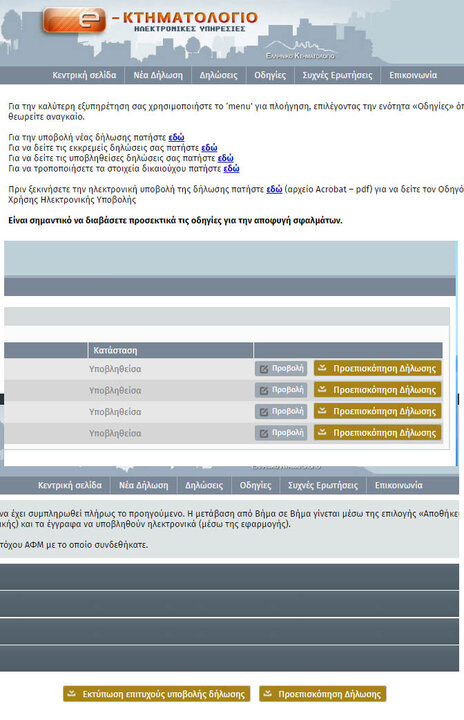
Task: Click edit icon on fourth Προβολή button
Action: (264, 433)
